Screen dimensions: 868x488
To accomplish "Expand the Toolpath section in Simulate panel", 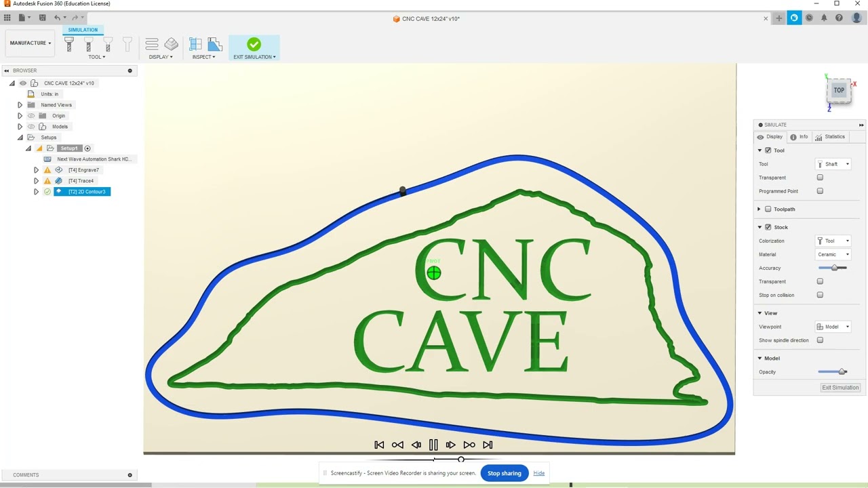I will (759, 209).
